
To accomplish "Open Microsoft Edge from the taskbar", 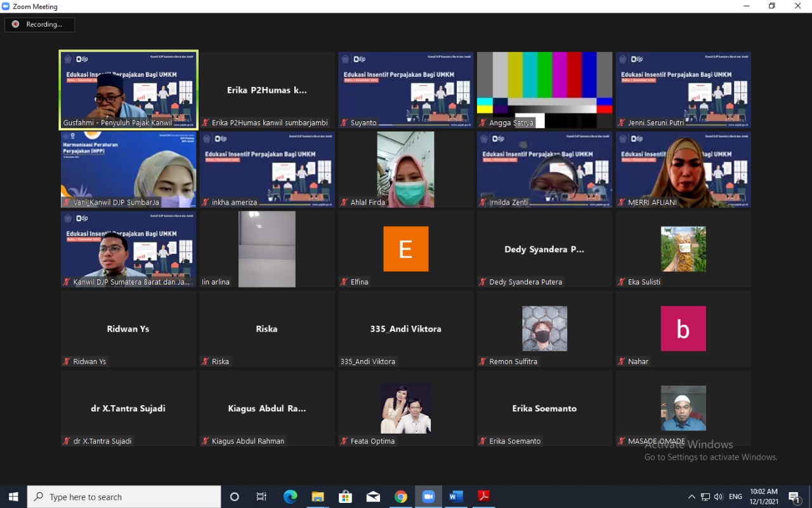I will coord(290,497).
